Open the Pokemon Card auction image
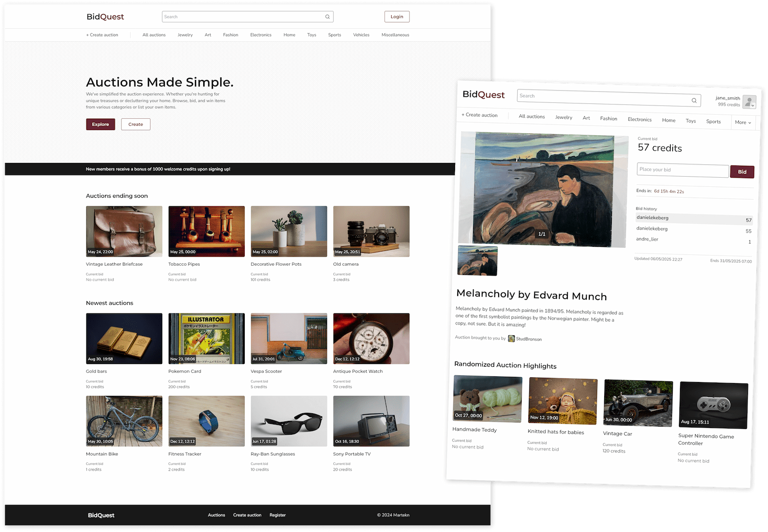Screen dimensions: 768x532 (206, 338)
